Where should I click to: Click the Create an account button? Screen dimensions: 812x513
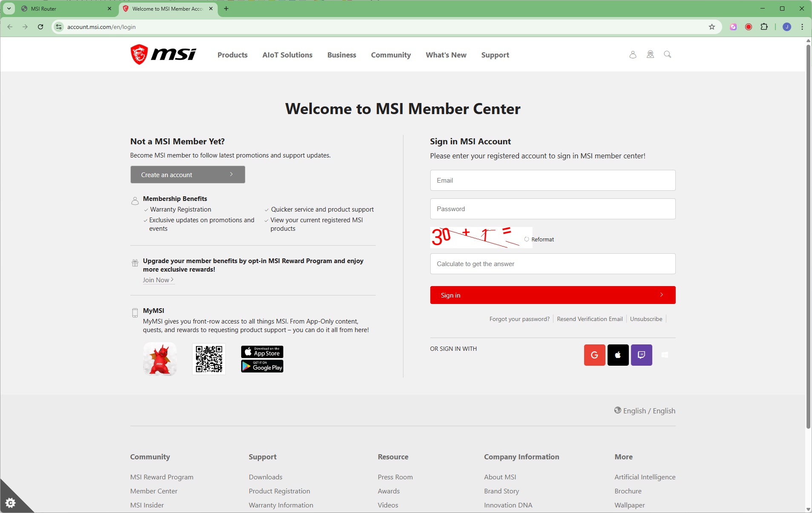pyautogui.click(x=187, y=175)
